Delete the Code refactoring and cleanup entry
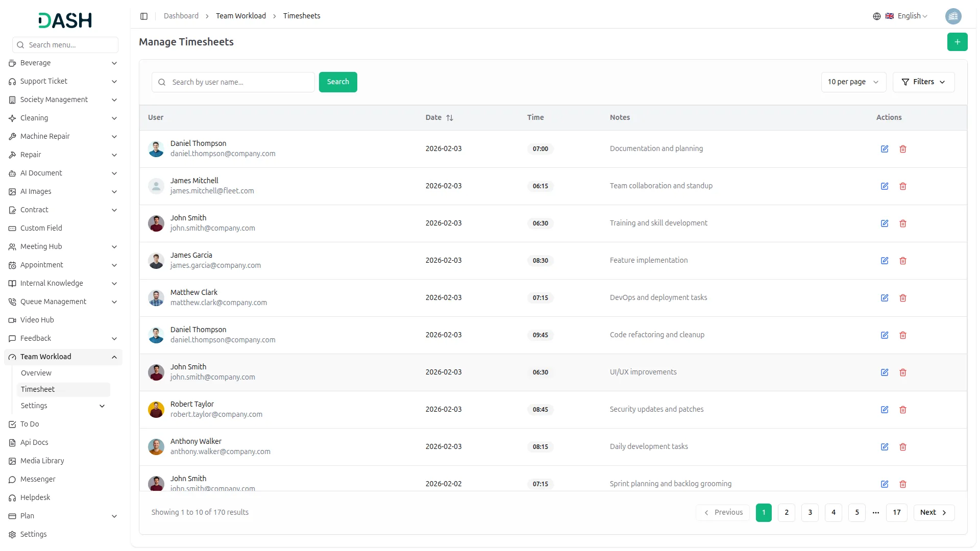 coord(903,335)
